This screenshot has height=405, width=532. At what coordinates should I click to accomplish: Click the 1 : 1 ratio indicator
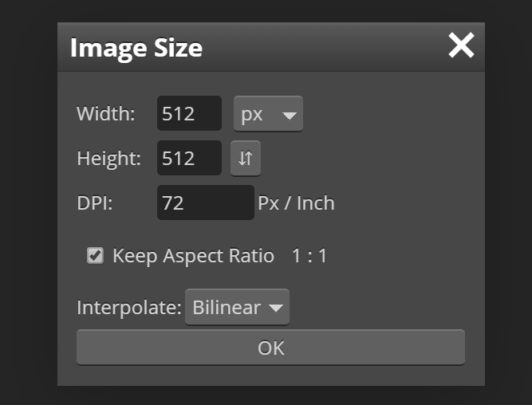point(309,255)
